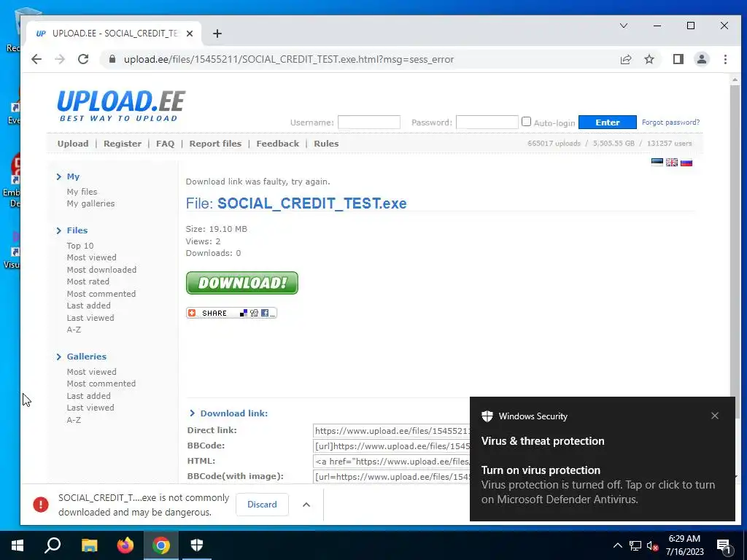Screen dimensions: 747x560
Task: Open Most commented under Galleries
Action: point(101,384)
